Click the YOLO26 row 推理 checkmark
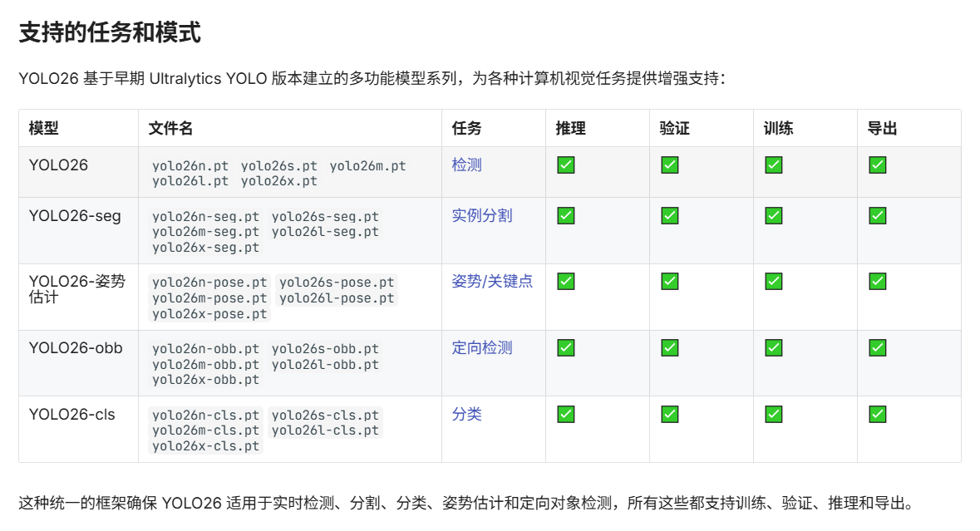The width and height of the screenshot is (980, 531). [x=565, y=165]
